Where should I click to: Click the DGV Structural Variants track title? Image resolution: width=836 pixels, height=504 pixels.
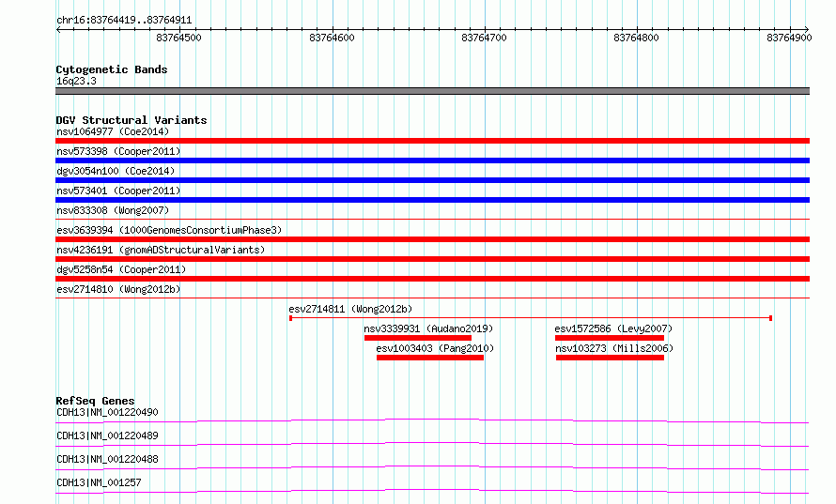[132, 120]
